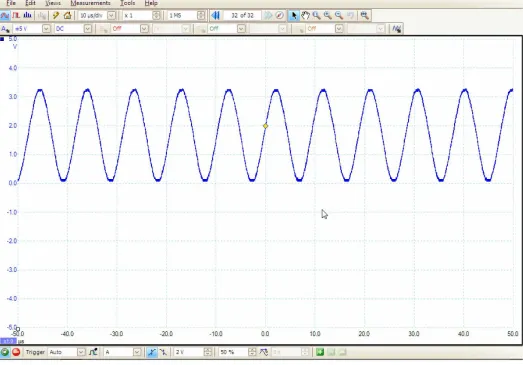Open the Measurements menu
The image size is (523, 365).
click(90, 3)
